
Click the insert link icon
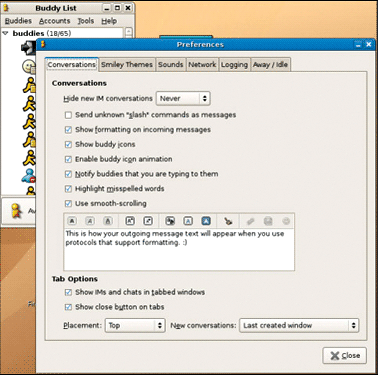250,221
